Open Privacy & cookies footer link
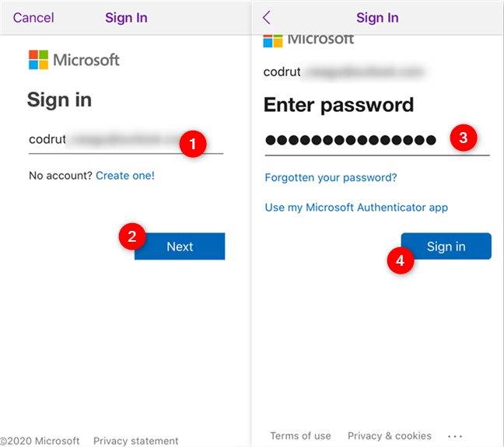The image size is (504, 447). (389, 436)
